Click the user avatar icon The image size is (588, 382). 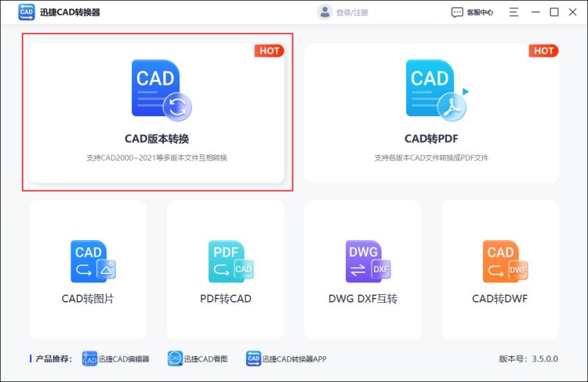[x=325, y=12]
